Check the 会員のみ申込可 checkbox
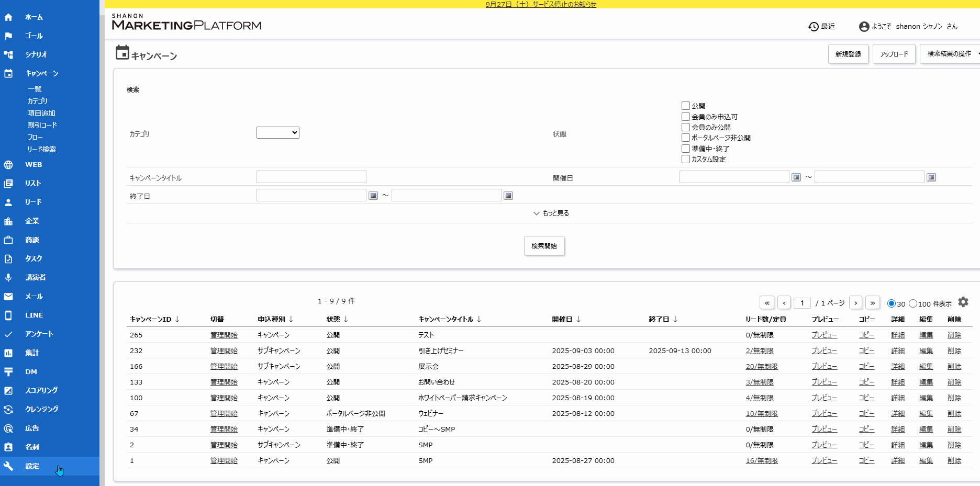This screenshot has height=486, width=980. point(686,117)
